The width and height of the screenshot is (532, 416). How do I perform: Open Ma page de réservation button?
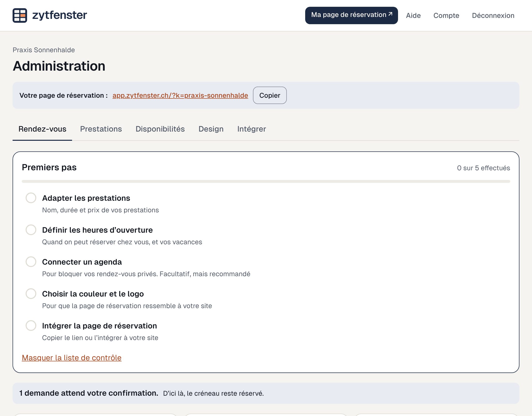click(351, 15)
